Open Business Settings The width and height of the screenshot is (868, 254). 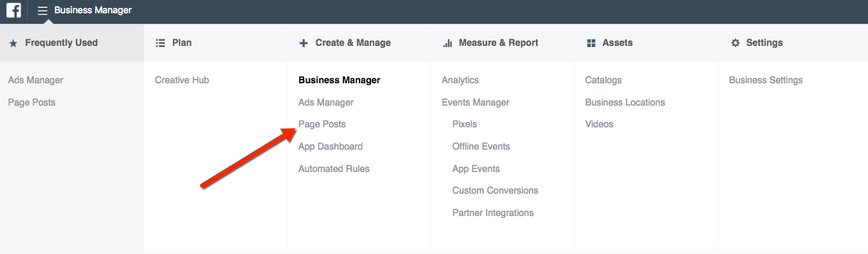pos(766,80)
